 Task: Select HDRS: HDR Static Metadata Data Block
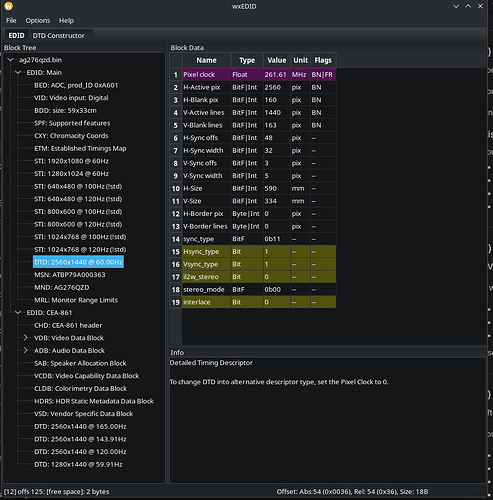tap(94, 401)
